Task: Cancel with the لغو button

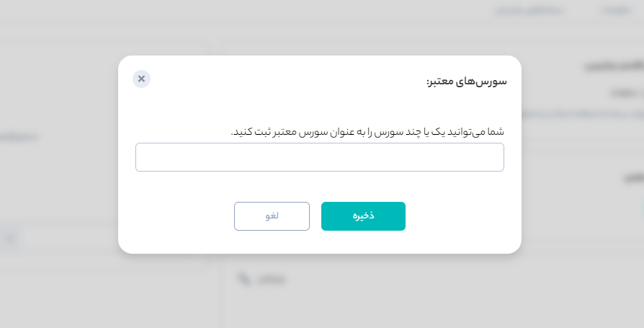Action: 272,216
